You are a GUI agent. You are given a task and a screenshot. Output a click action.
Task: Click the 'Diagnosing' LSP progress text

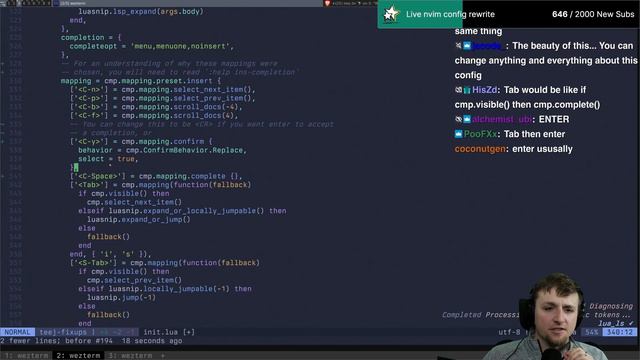tap(611, 306)
